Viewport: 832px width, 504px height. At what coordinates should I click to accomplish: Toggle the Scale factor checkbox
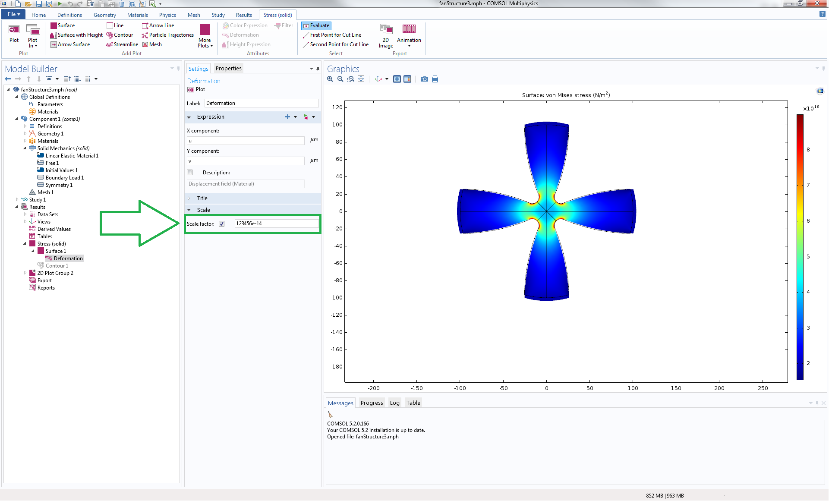coord(222,224)
